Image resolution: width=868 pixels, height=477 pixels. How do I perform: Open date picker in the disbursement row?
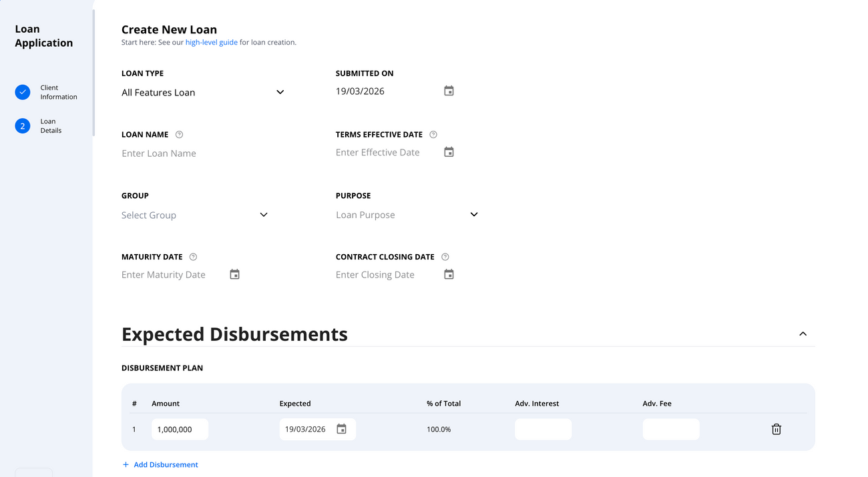click(x=343, y=429)
